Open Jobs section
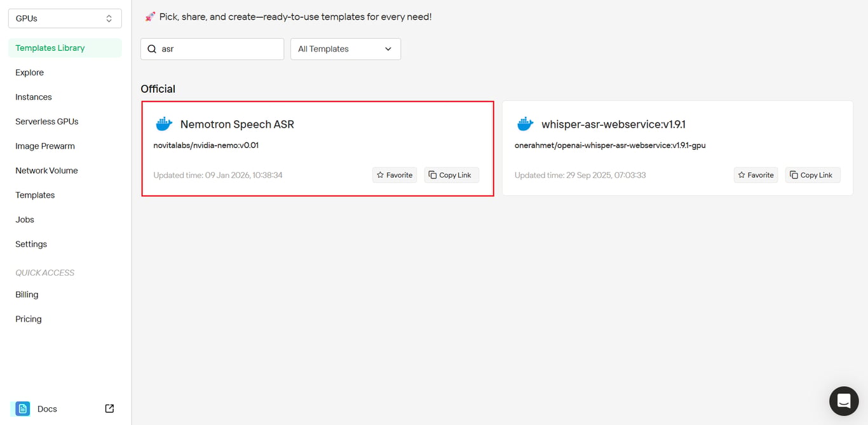868x425 pixels. click(x=25, y=220)
